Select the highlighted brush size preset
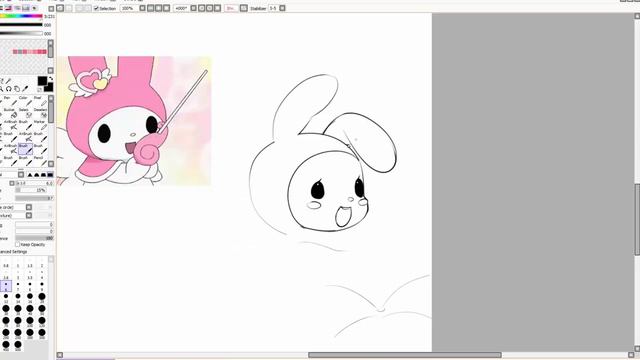640x360 pixels. pos(6,286)
